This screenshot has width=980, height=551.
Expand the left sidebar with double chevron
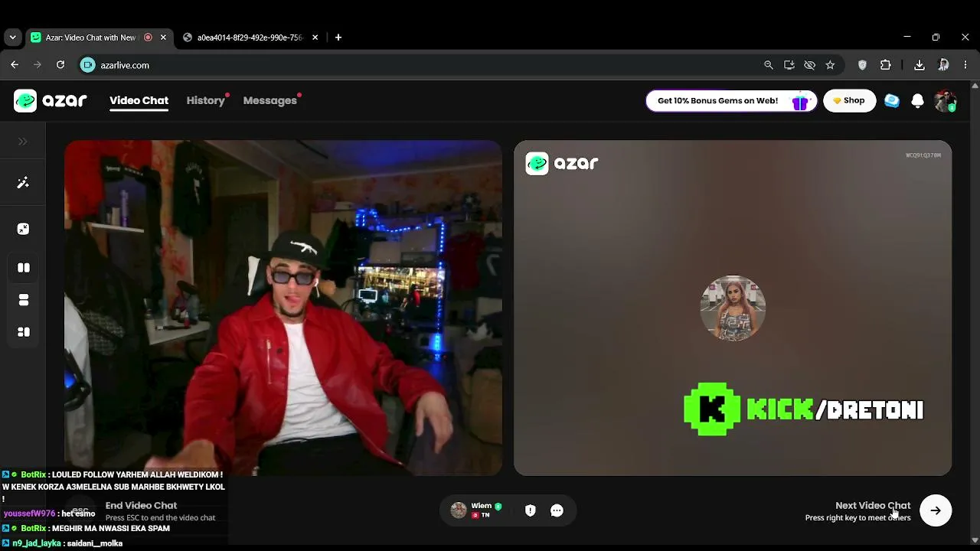tap(23, 142)
